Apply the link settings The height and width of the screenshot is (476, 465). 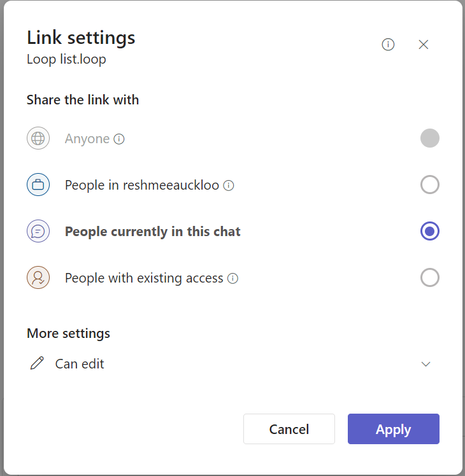click(393, 429)
